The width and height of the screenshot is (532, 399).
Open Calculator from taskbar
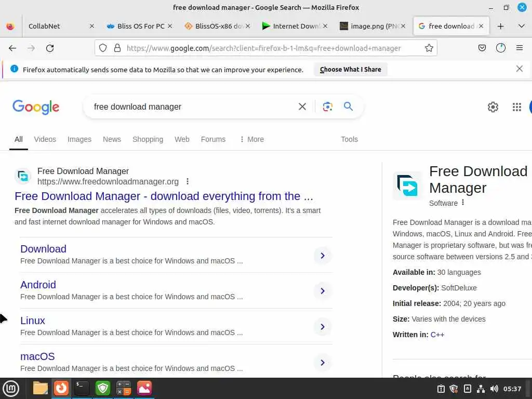pos(123,388)
